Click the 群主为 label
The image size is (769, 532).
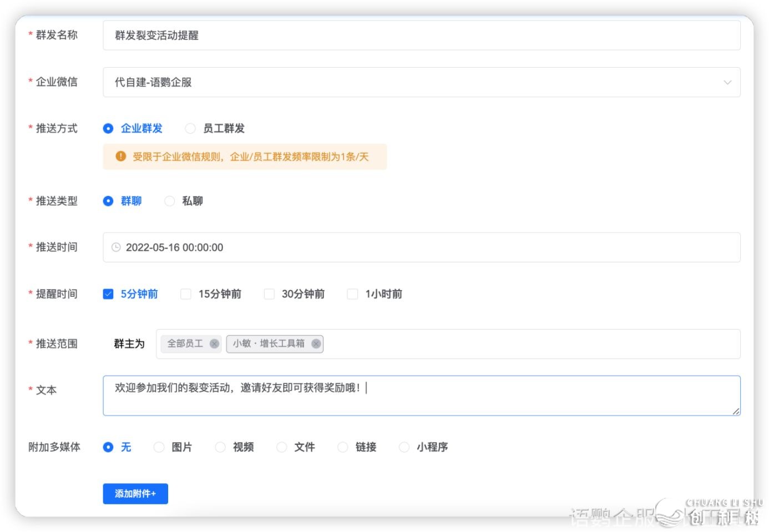click(129, 344)
